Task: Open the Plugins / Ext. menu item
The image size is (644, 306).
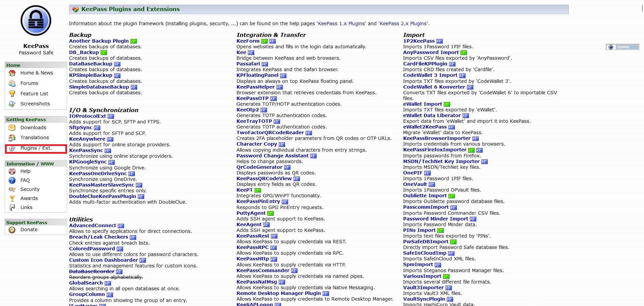Action: coord(36,148)
